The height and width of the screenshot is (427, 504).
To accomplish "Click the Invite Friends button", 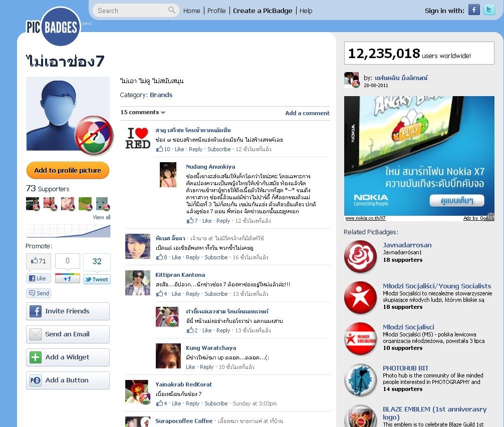I will 68,311.
